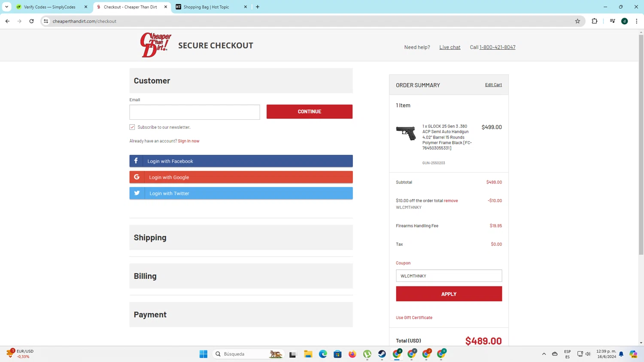644x362 pixels.
Task: Click the Facebook icon on login button
Action: [x=136, y=161]
